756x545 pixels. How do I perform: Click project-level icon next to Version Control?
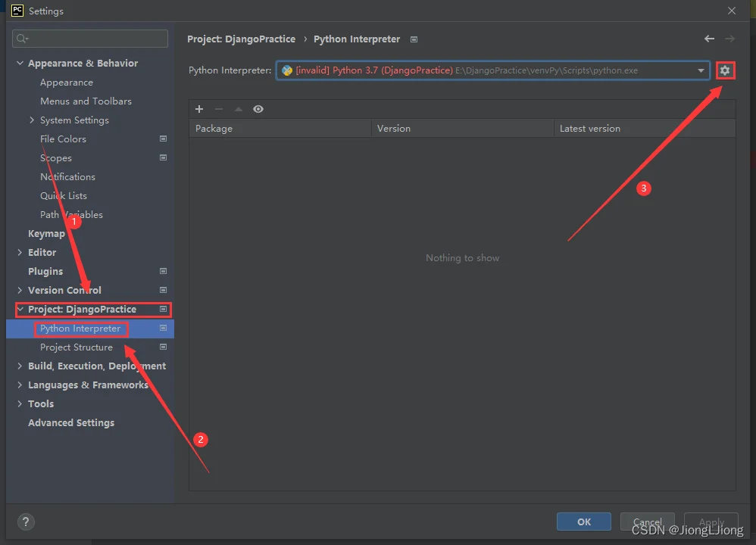click(164, 290)
